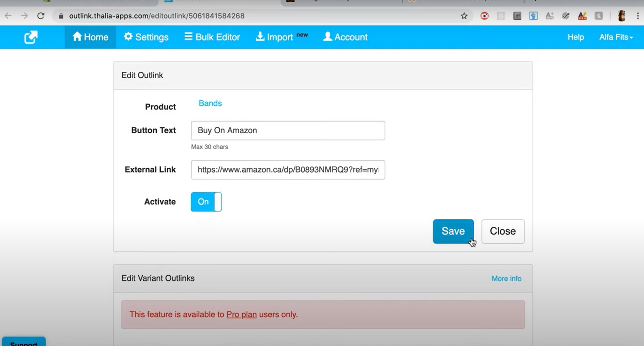Bookmark this page using the star
This screenshot has width=644, height=346.
click(x=464, y=16)
